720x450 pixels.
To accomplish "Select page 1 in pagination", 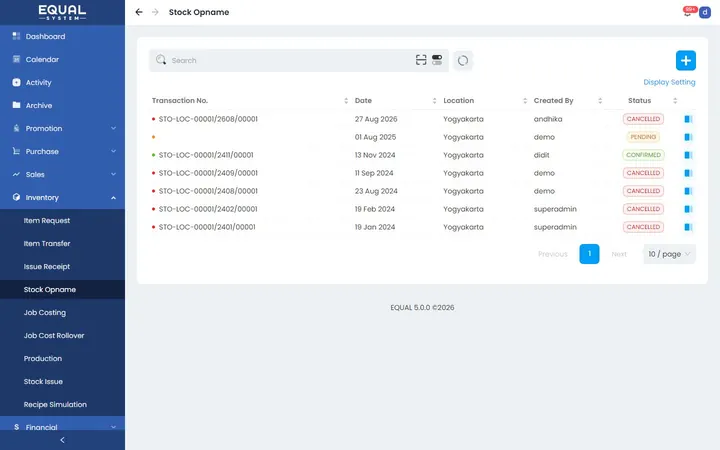I will (x=589, y=254).
